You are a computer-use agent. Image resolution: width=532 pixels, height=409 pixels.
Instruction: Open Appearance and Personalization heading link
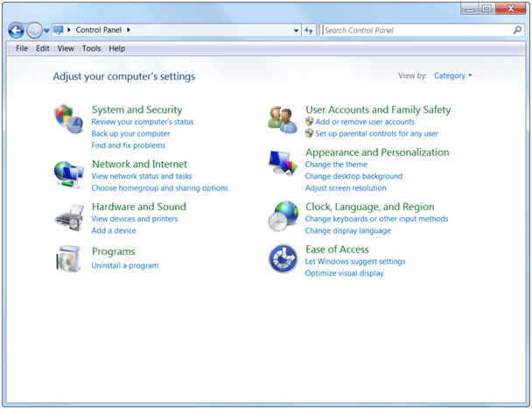[x=377, y=152]
